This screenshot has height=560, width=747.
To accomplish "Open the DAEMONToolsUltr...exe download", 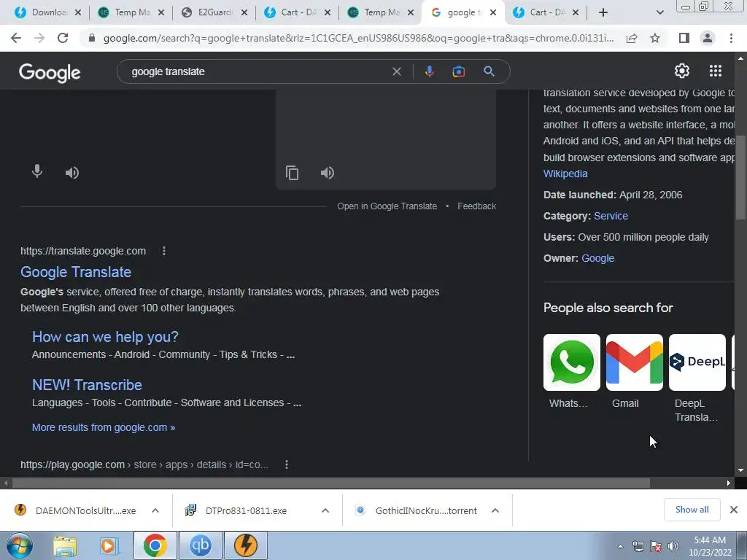I will 85,510.
